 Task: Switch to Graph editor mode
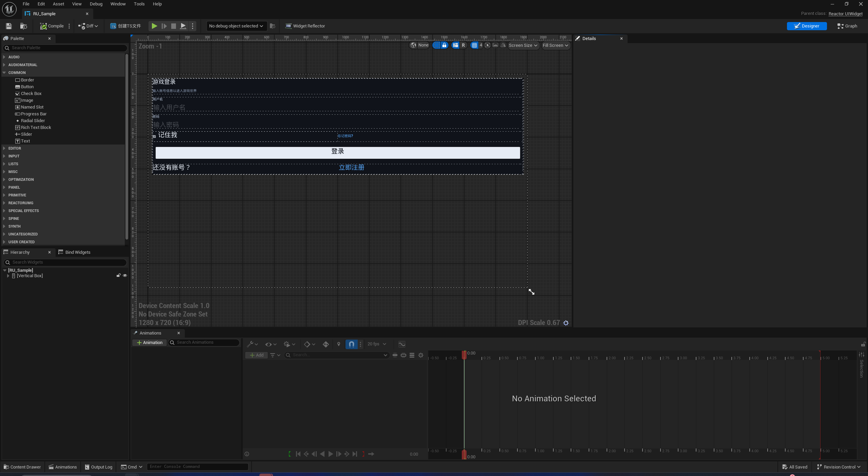coord(847,26)
